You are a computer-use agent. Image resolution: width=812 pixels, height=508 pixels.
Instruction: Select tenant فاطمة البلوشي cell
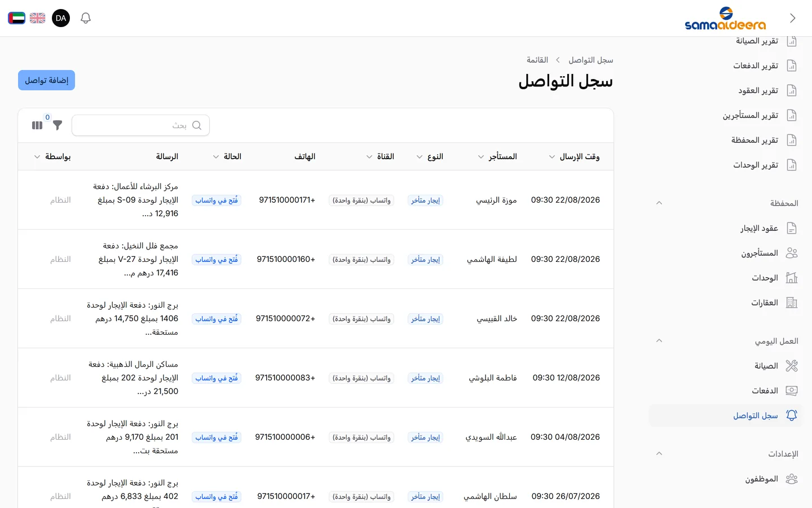tap(493, 378)
